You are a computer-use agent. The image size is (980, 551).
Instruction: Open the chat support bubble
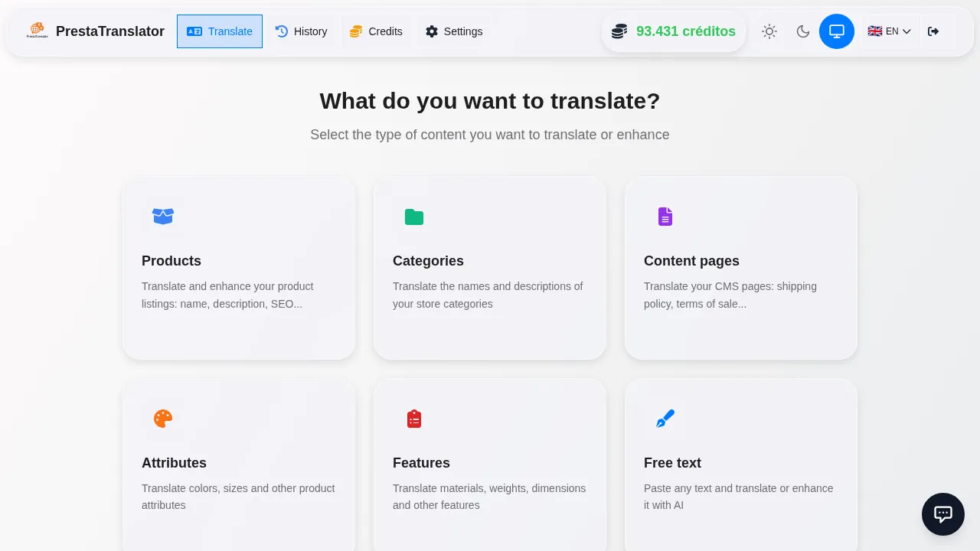coord(942,514)
